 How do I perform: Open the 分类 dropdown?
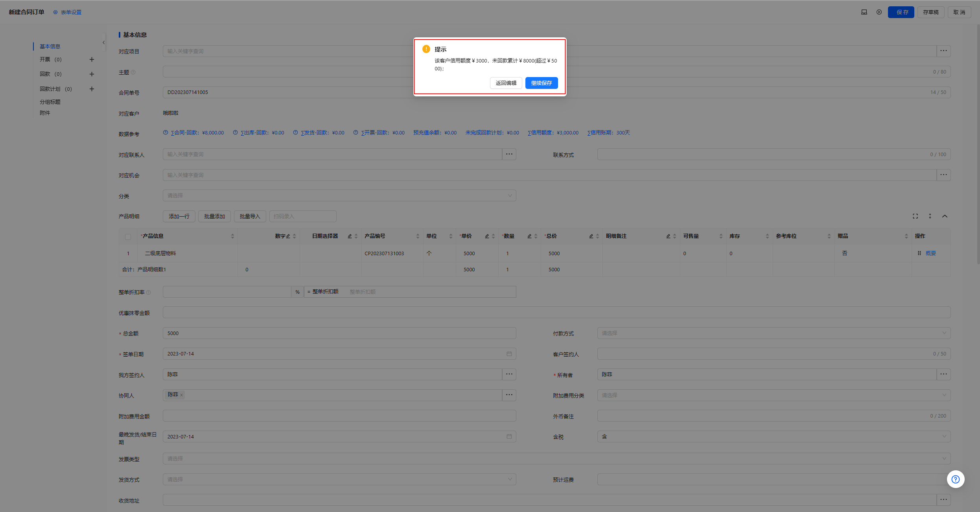(x=339, y=195)
